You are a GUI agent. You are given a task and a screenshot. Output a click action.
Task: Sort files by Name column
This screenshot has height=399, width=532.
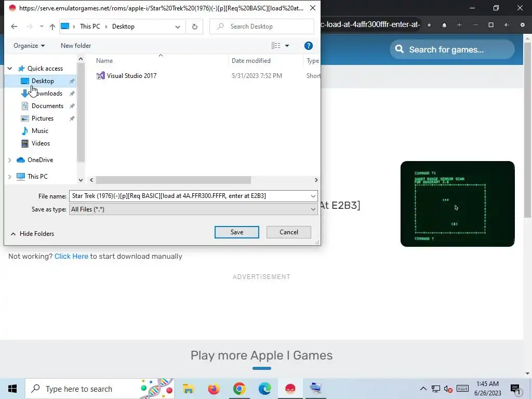[x=104, y=61]
